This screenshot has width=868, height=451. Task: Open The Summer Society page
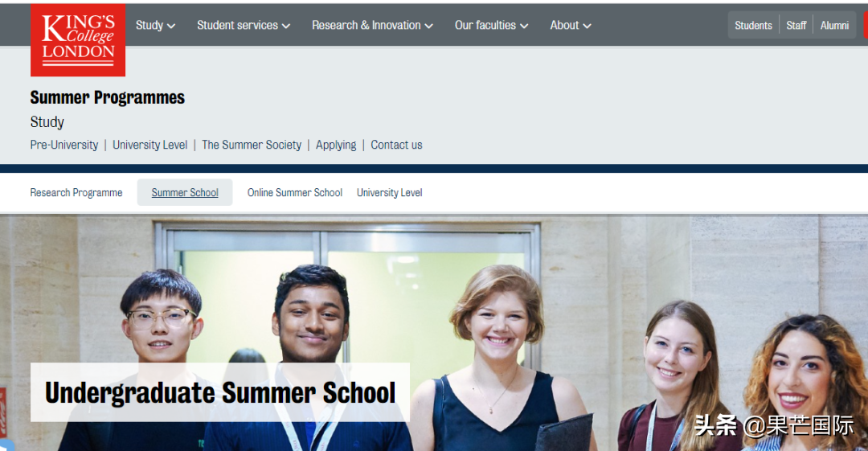click(x=252, y=146)
